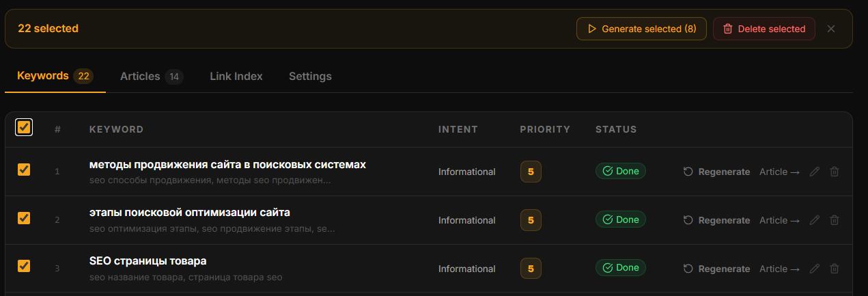Go to the Settings tab

pos(310,76)
